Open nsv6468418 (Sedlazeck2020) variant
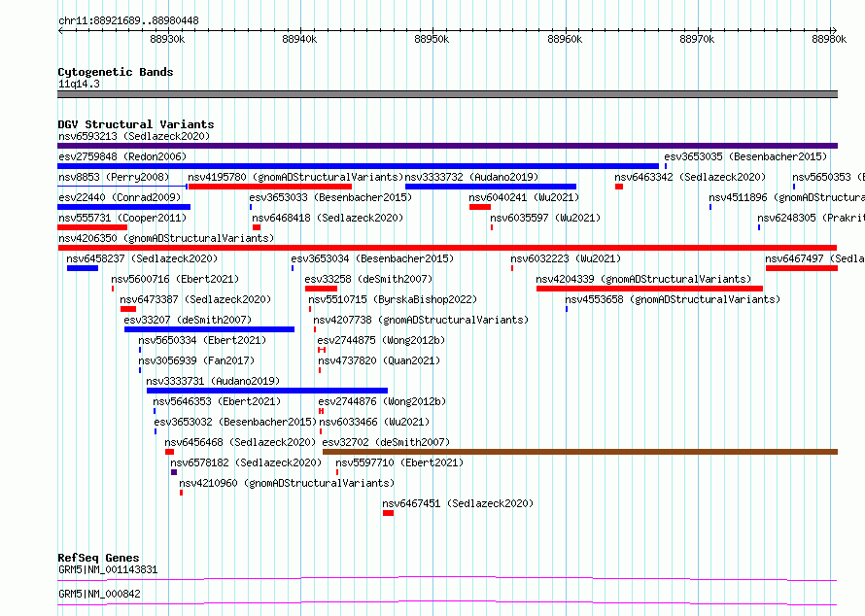The height and width of the screenshot is (616, 865). tap(328, 218)
